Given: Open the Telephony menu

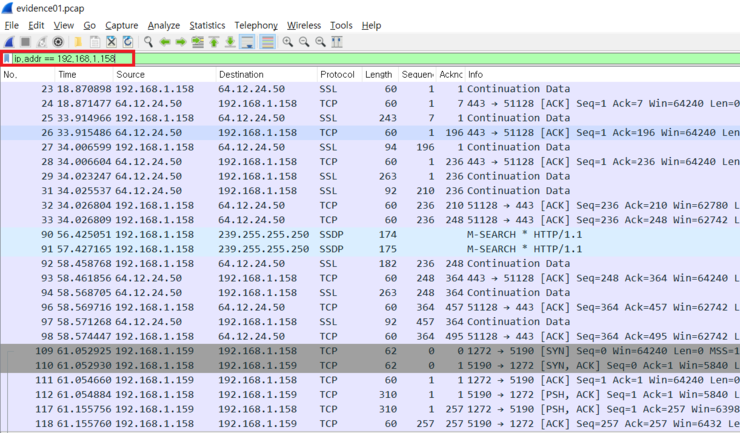Looking at the screenshot, I should pos(256,25).
